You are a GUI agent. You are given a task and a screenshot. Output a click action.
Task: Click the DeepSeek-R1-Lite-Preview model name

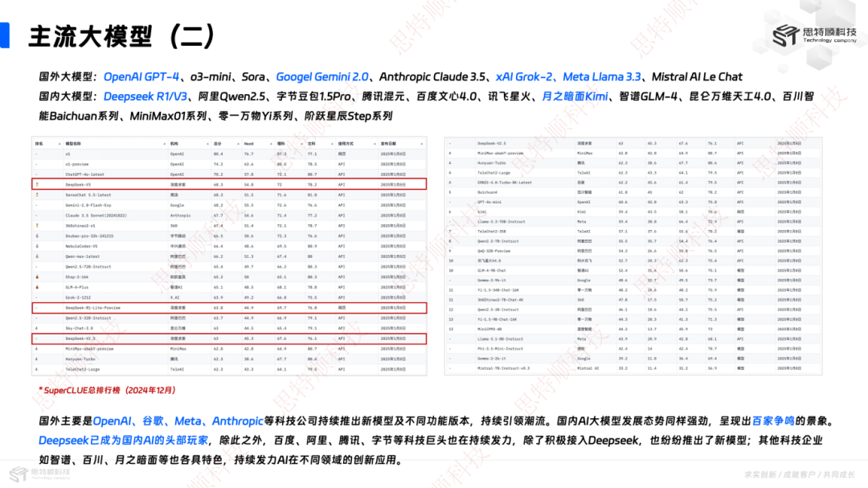(92, 307)
